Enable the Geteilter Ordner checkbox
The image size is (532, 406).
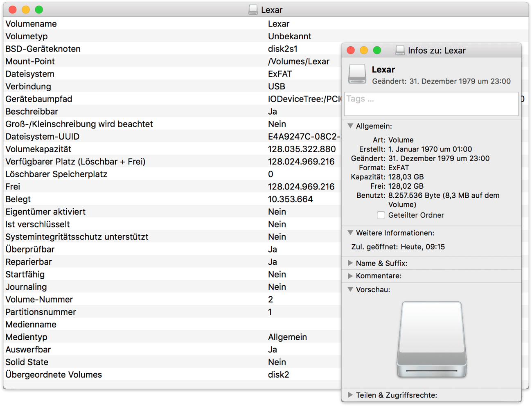coord(381,215)
